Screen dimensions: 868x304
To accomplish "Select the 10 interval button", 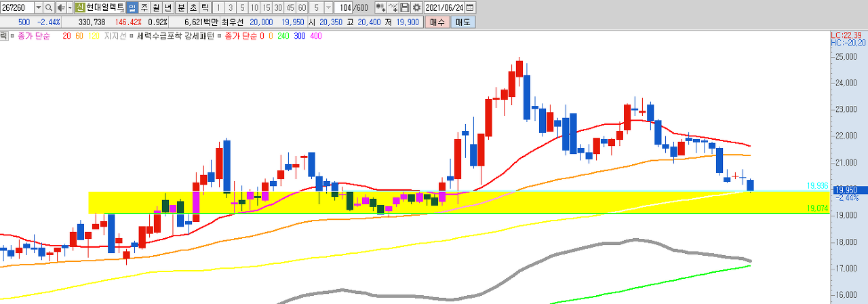I will click(254, 7).
